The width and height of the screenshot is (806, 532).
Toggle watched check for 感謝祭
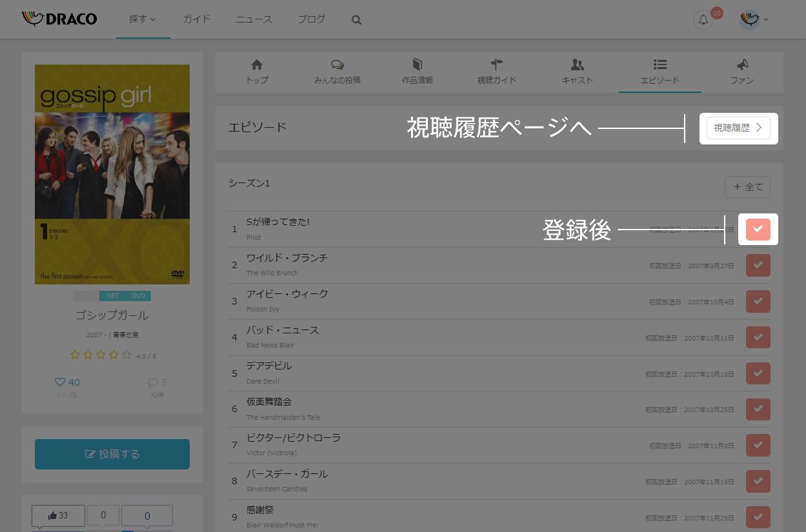pos(758,517)
